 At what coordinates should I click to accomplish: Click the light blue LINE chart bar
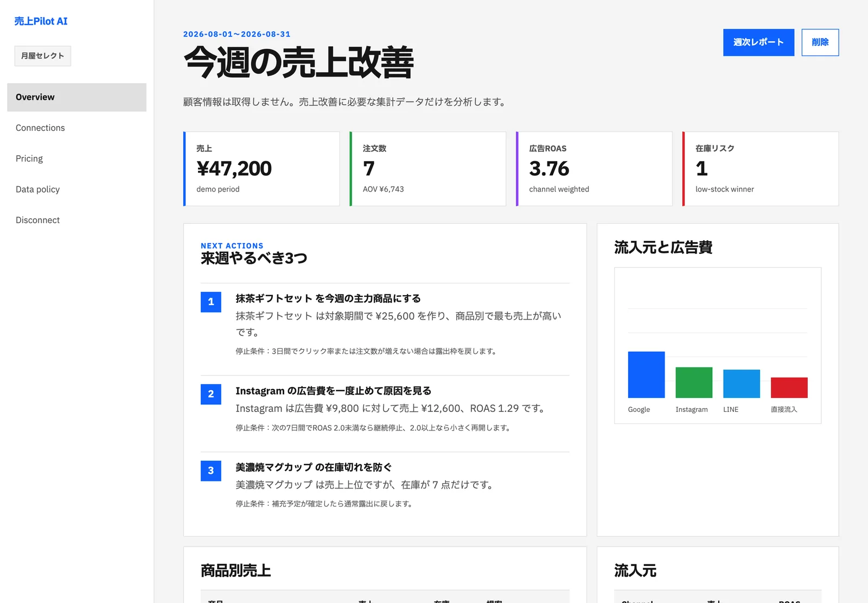coord(742,384)
